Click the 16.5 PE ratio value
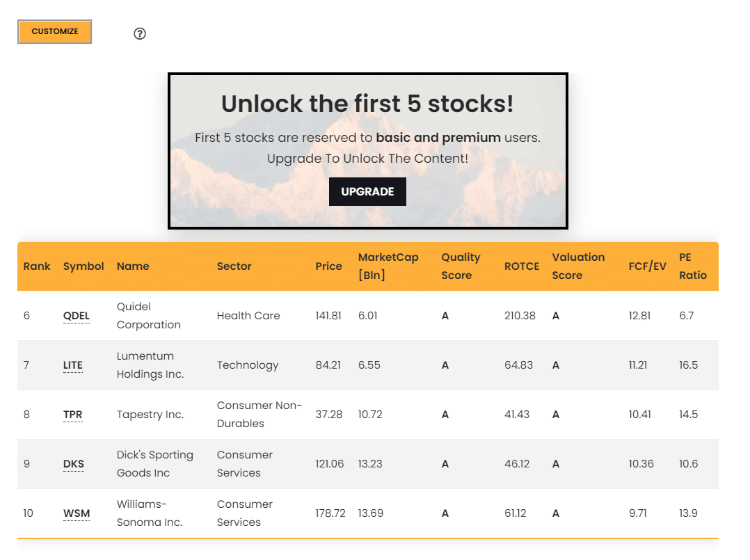The height and width of the screenshot is (560, 750). (x=688, y=365)
